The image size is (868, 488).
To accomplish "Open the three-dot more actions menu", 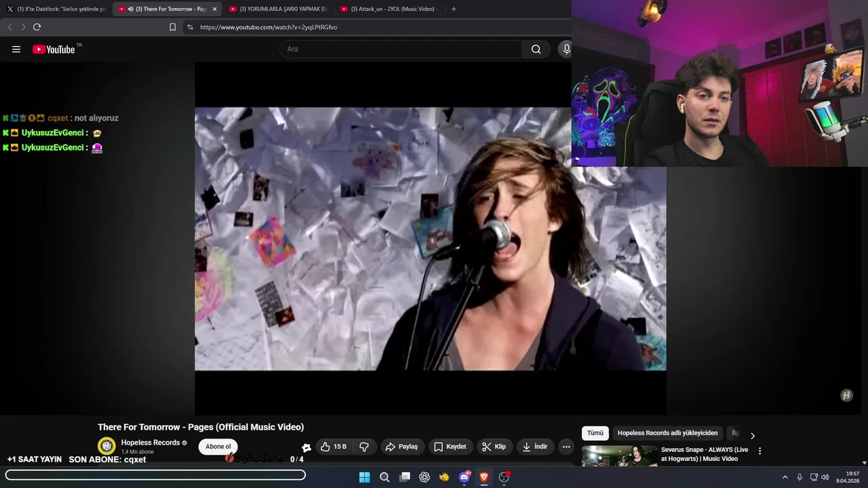I will point(566,447).
